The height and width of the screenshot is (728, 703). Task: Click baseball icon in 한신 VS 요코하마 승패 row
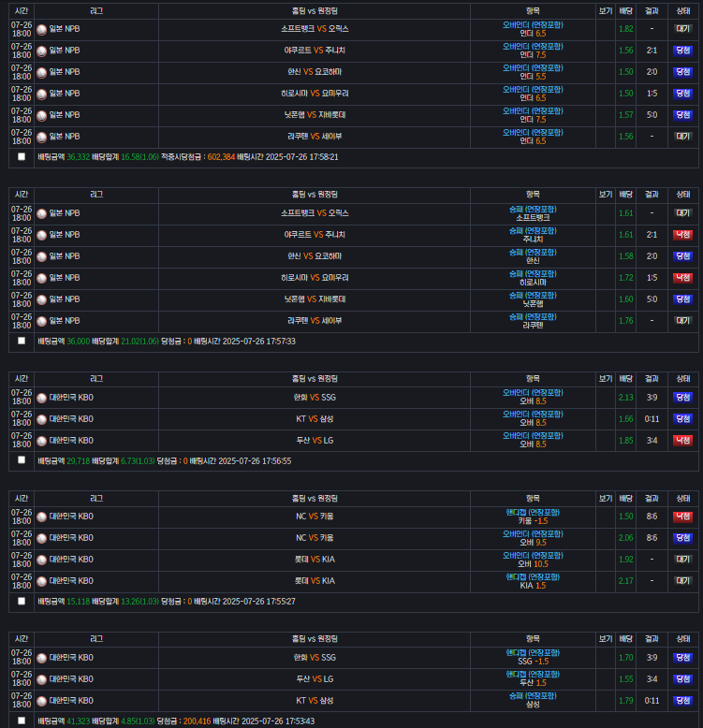[42, 256]
